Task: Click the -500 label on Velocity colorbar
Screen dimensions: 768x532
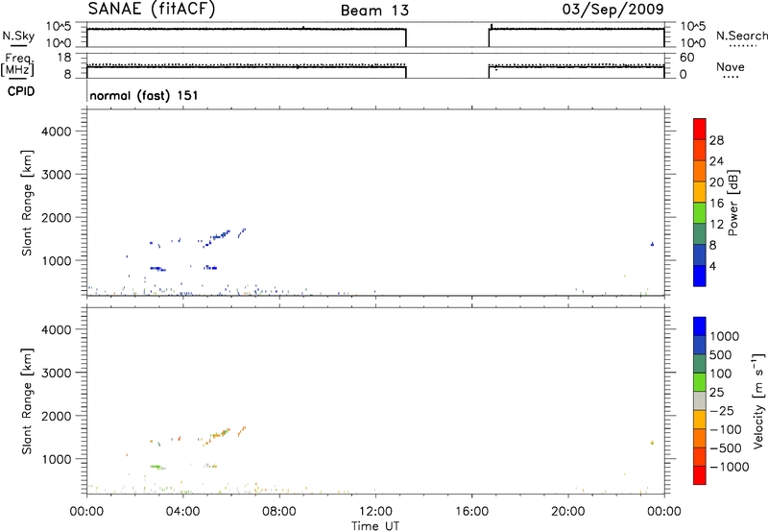Action: pyautogui.click(x=726, y=448)
